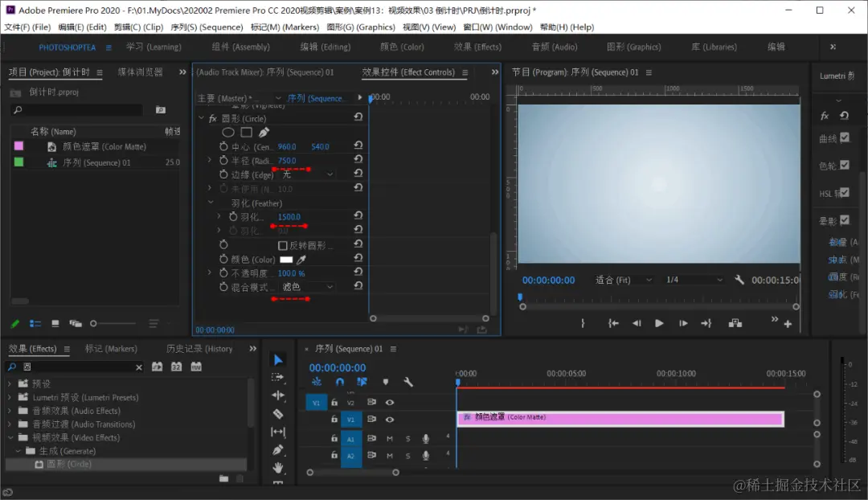Screen dimensions: 868x500
Task: Open Program monitor settings wrench
Action: coord(739,281)
